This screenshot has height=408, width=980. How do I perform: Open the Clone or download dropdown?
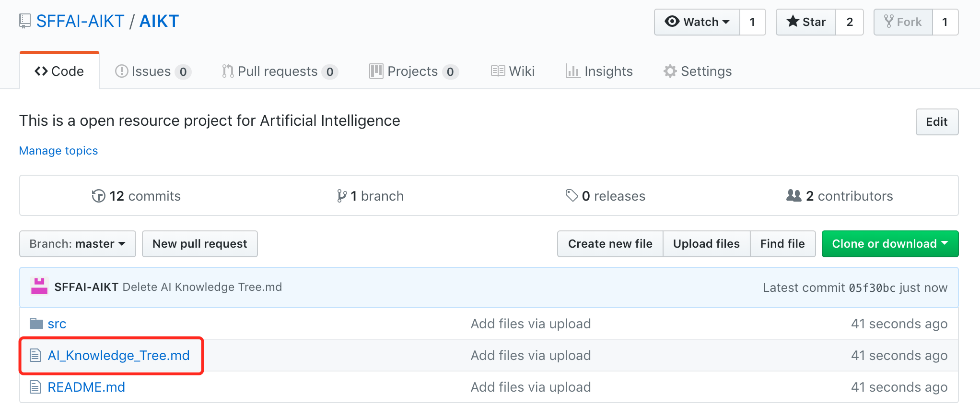(x=890, y=244)
